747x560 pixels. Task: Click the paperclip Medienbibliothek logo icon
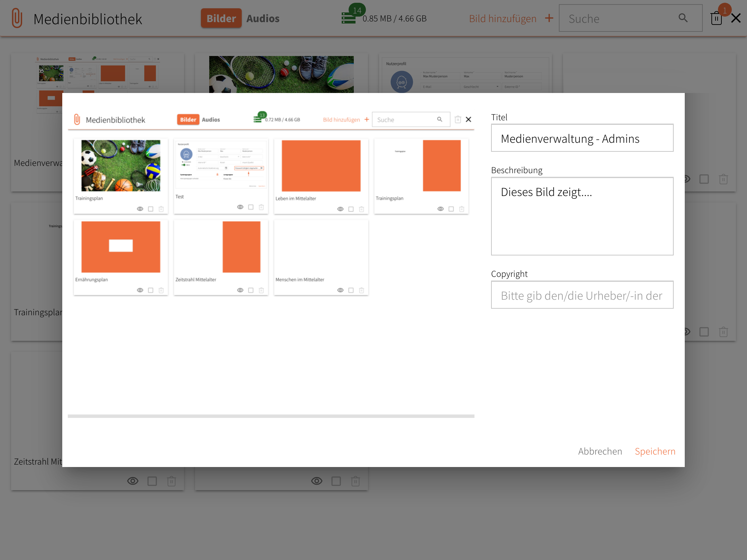[17, 18]
